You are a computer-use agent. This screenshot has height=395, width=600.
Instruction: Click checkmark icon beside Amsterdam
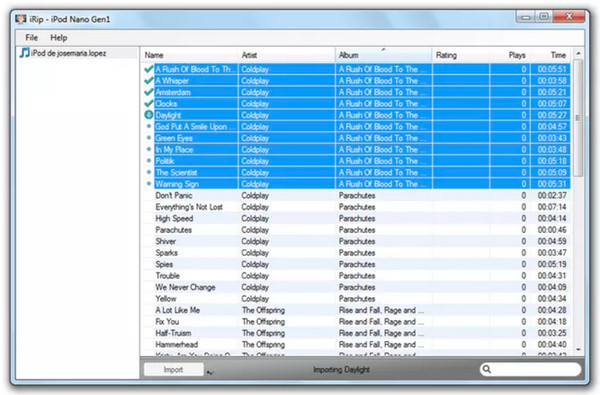click(x=148, y=92)
